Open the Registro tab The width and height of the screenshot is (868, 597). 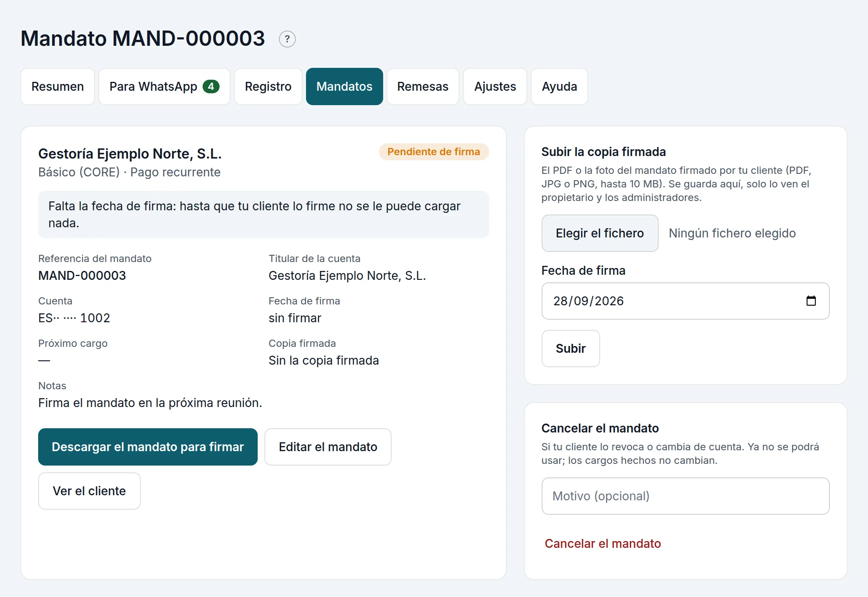click(x=268, y=86)
